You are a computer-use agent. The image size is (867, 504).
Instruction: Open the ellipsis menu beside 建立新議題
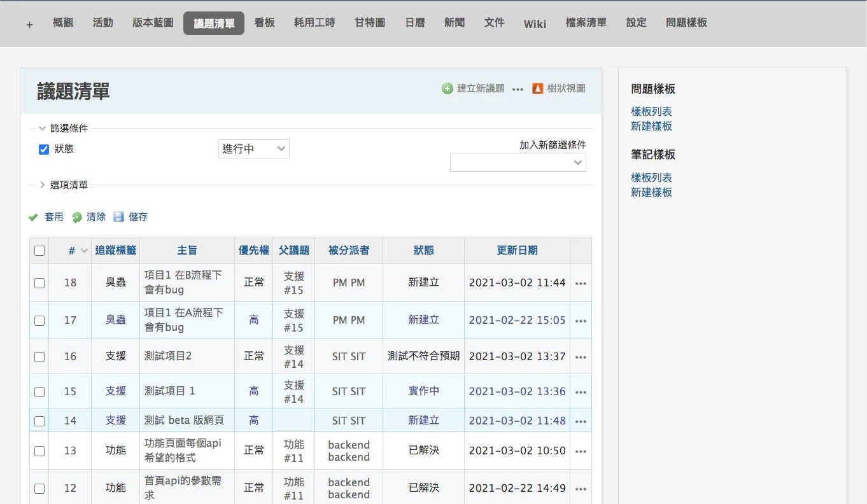click(x=518, y=89)
